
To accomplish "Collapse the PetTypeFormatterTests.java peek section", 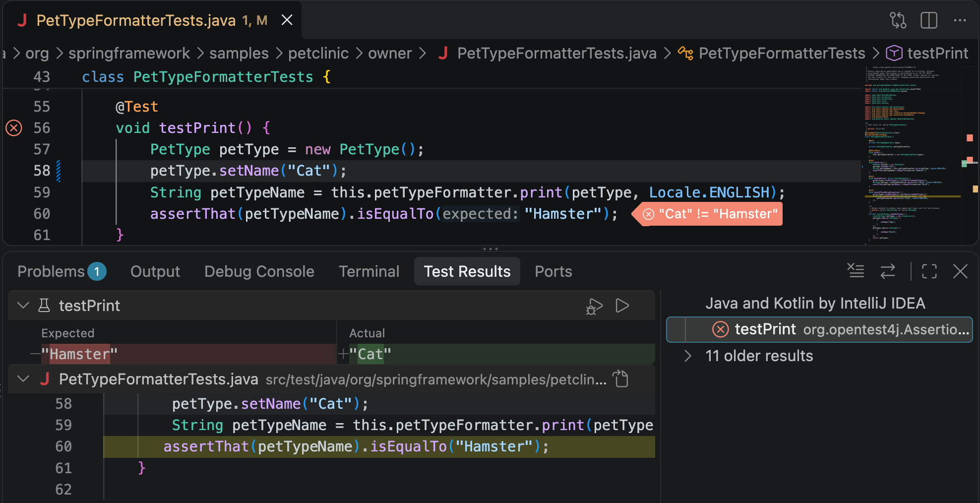I will click(23, 379).
